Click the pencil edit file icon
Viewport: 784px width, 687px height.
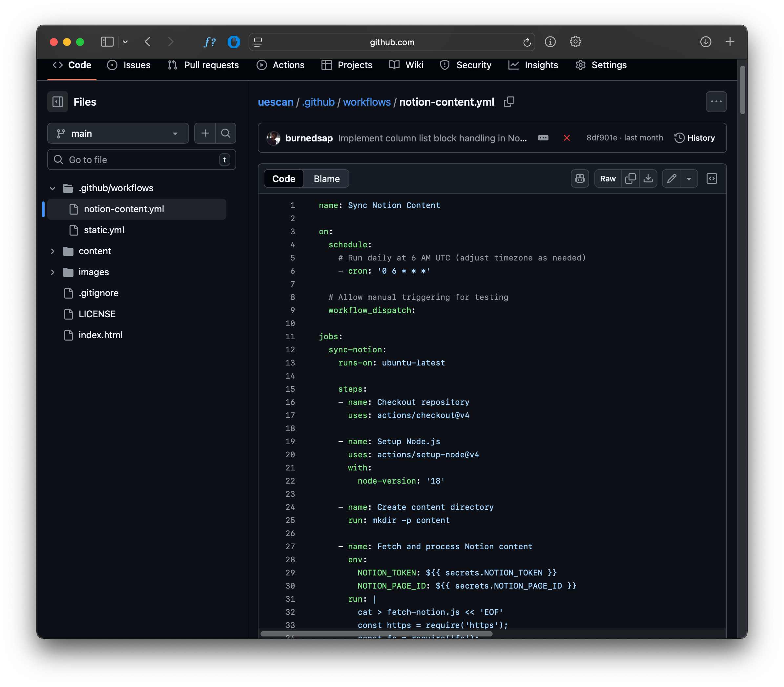click(671, 179)
